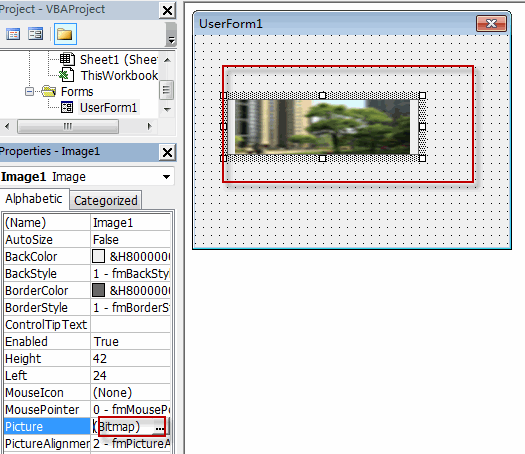Click the View Object icon
The height and width of the screenshot is (454, 525).
(x=35, y=34)
